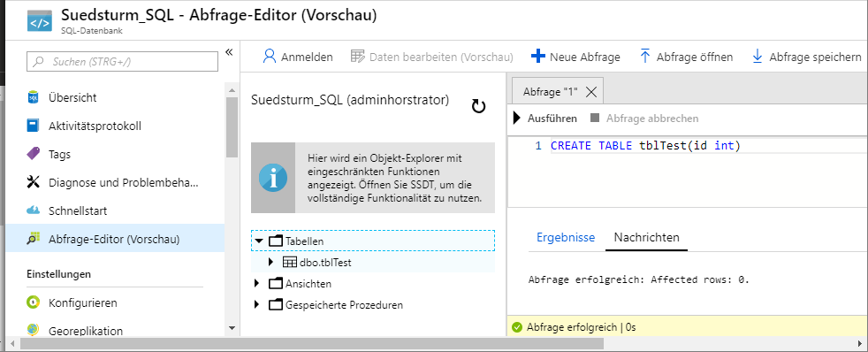Screen dimensions: 868x352
Task: Switch to the Ergebnisse tab
Action: 566,237
